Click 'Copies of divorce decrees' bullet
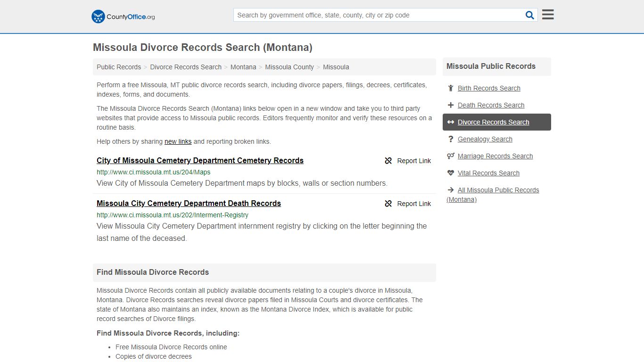The height and width of the screenshot is (362, 644). point(154,356)
